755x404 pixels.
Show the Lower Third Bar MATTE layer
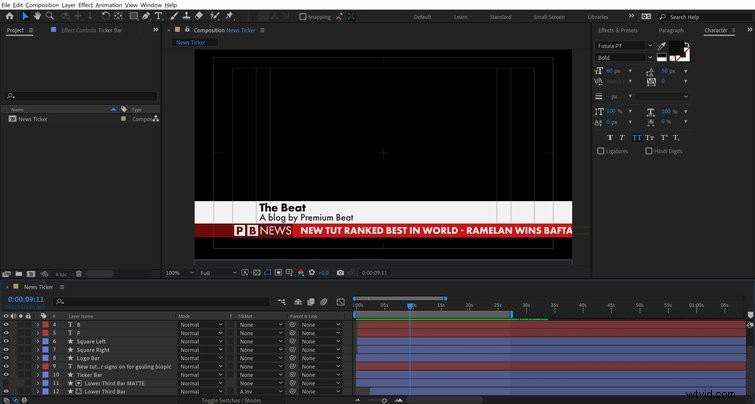pyautogui.click(x=6, y=383)
